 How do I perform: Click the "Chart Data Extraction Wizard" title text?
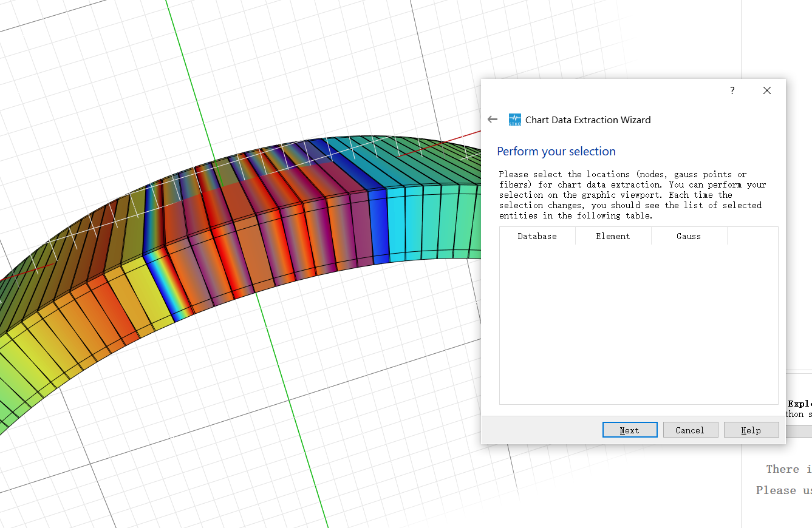588,120
